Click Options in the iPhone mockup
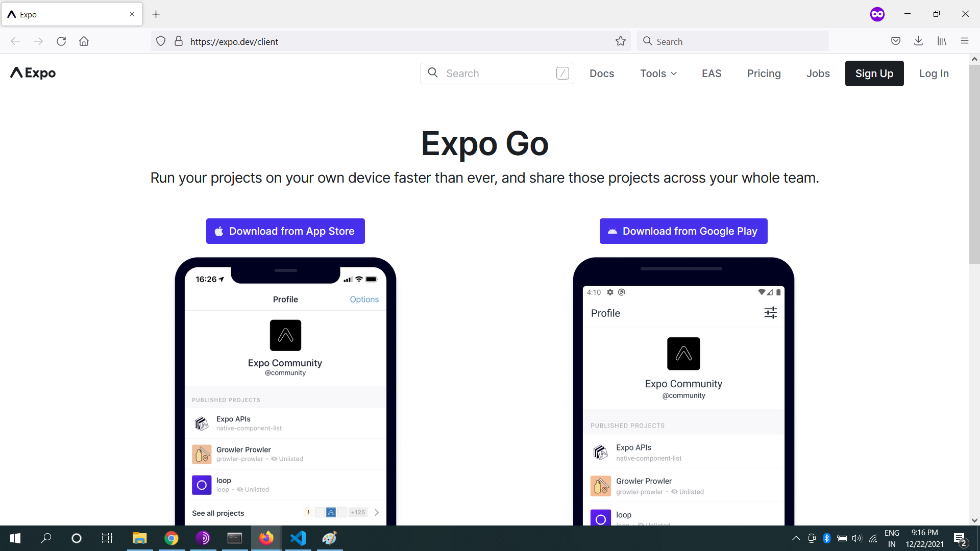 coord(364,299)
